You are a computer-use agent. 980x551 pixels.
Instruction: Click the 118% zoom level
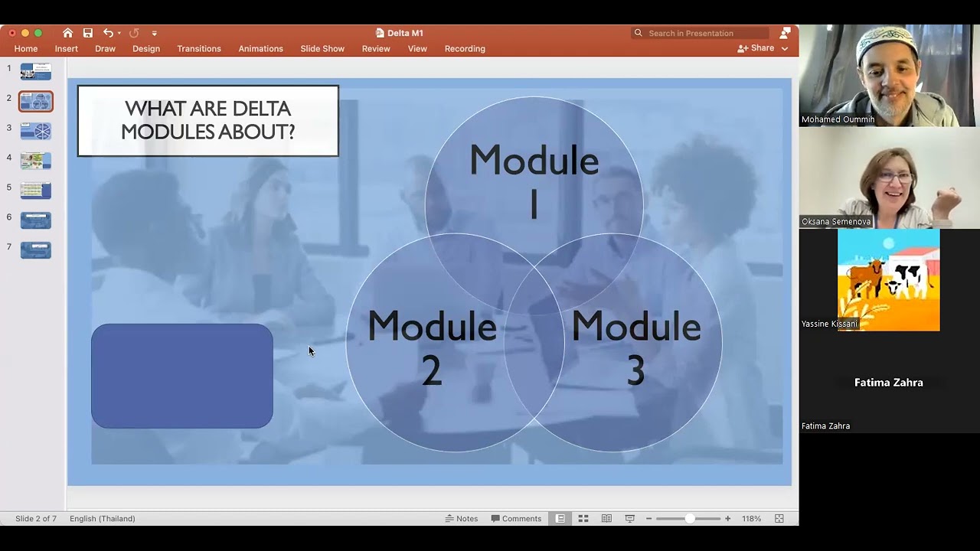tap(751, 519)
